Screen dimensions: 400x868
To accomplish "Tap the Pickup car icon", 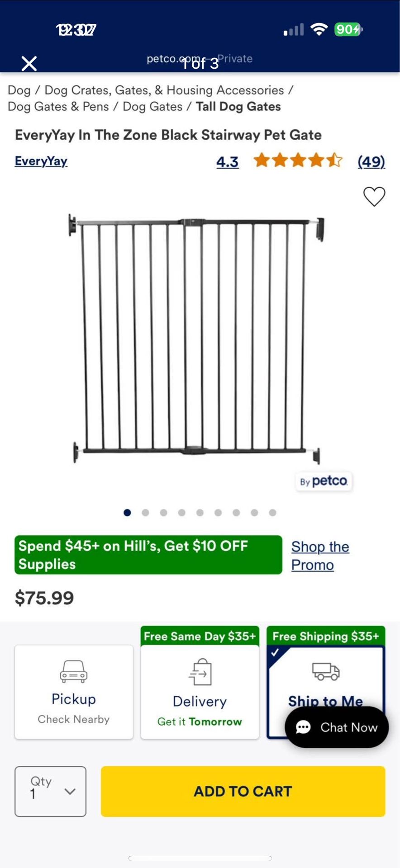I will point(74,671).
